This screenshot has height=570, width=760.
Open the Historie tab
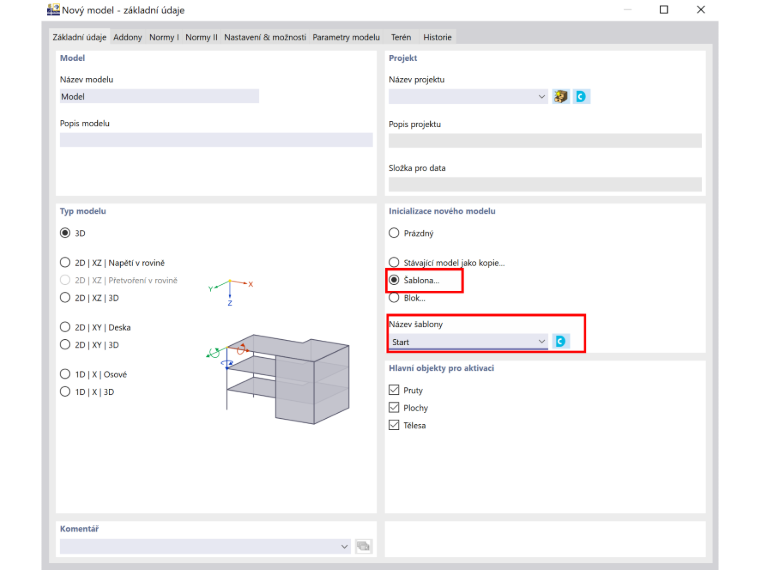437,37
